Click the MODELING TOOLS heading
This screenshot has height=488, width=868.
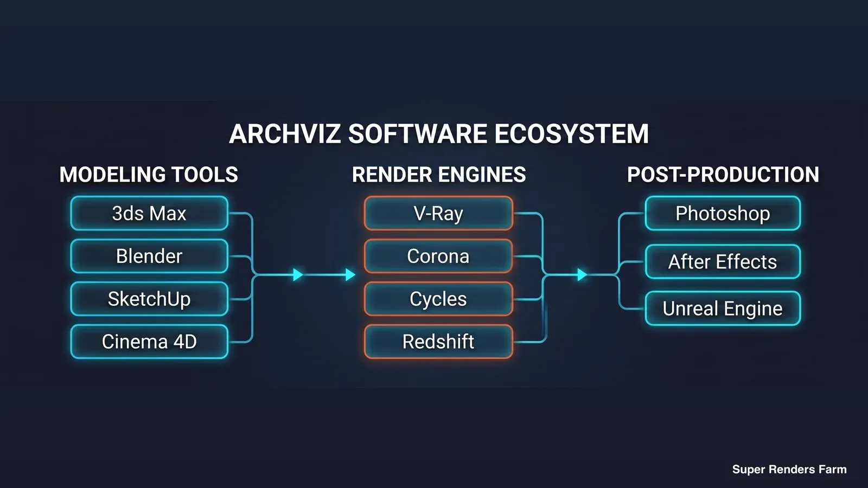click(149, 175)
